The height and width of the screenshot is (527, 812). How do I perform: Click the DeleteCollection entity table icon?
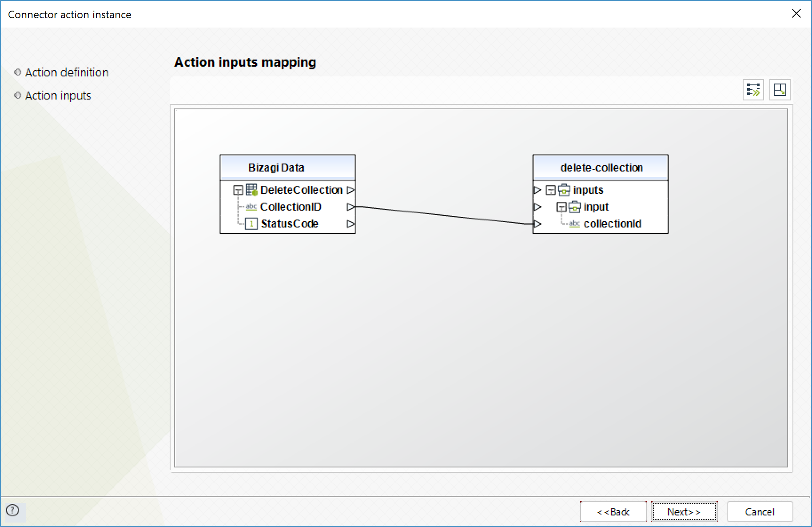click(x=251, y=190)
